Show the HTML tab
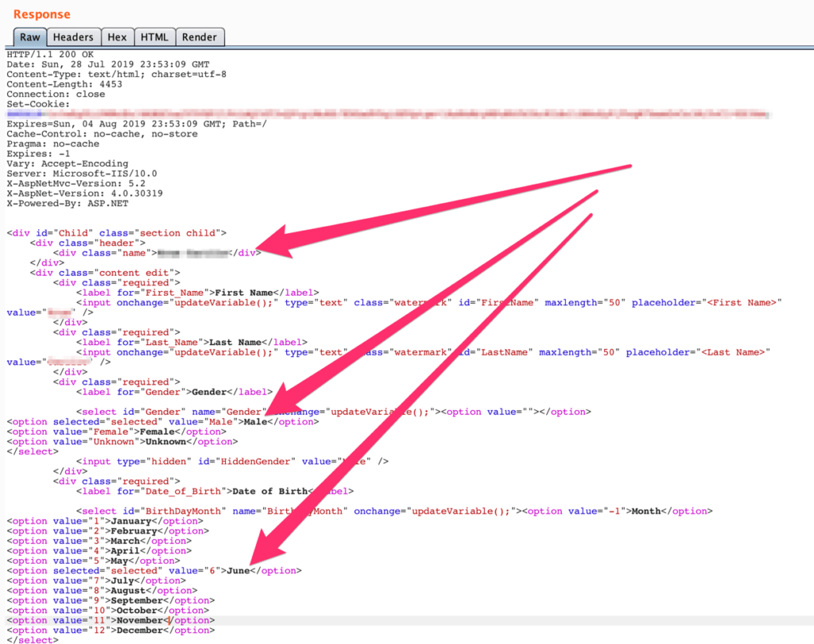The width and height of the screenshot is (814, 644). [x=155, y=37]
